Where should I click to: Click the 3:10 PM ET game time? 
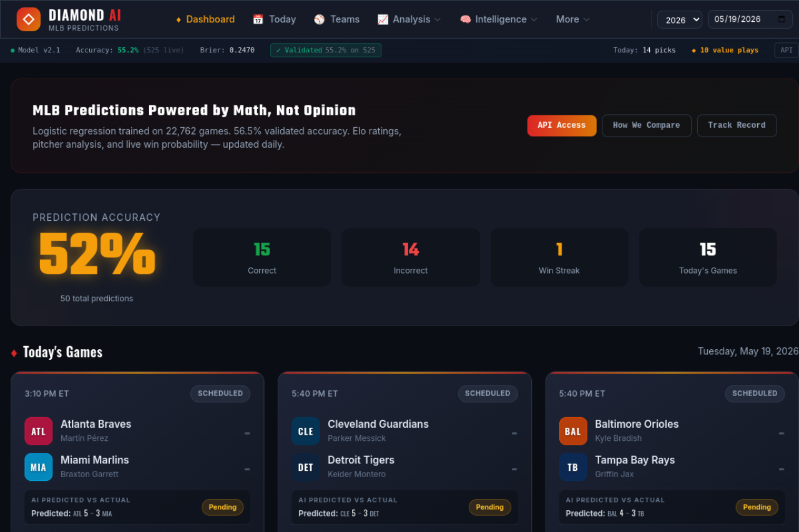(x=47, y=394)
